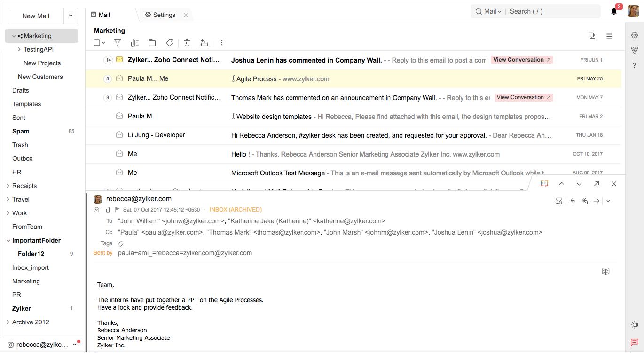The width and height of the screenshot is (644, 353).
Task: Toggle night mode icon in right sidebar
Action: coord(635,325)
